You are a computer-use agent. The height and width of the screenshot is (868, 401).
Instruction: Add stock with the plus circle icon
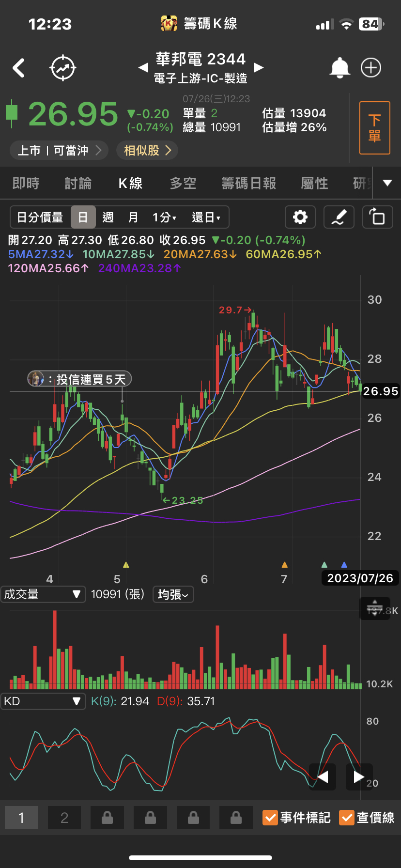point(371,68)
